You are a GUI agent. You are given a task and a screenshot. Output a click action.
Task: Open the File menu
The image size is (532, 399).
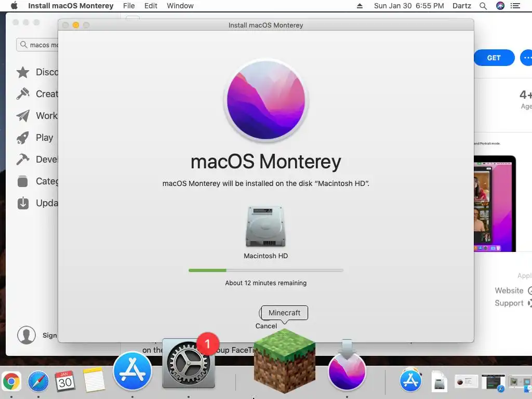129,6
